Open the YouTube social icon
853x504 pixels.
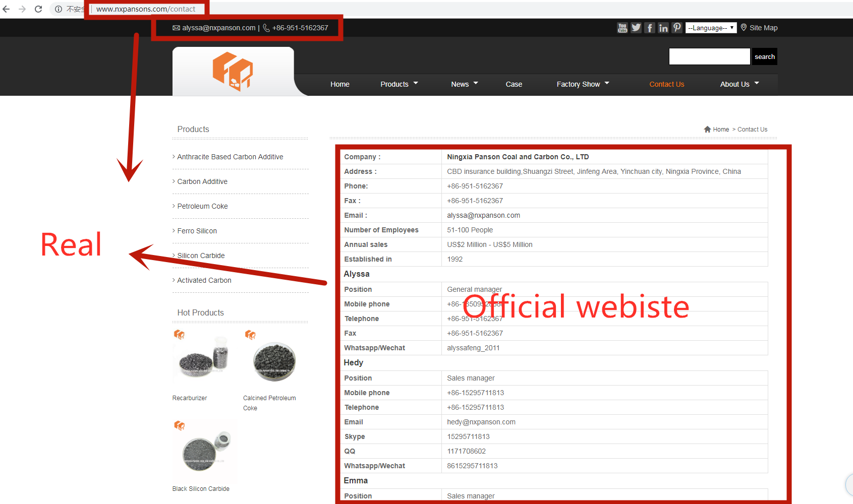622,28
